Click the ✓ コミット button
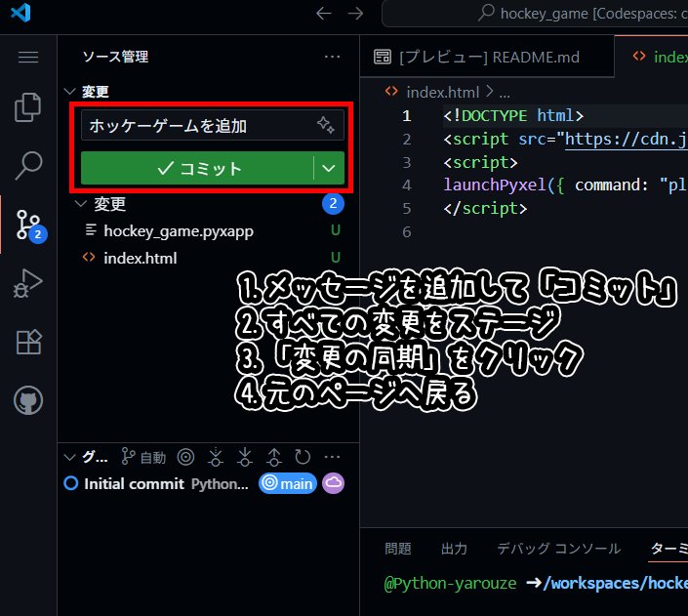This screenshot has width=688, height=616. click(x=197, y=168)
